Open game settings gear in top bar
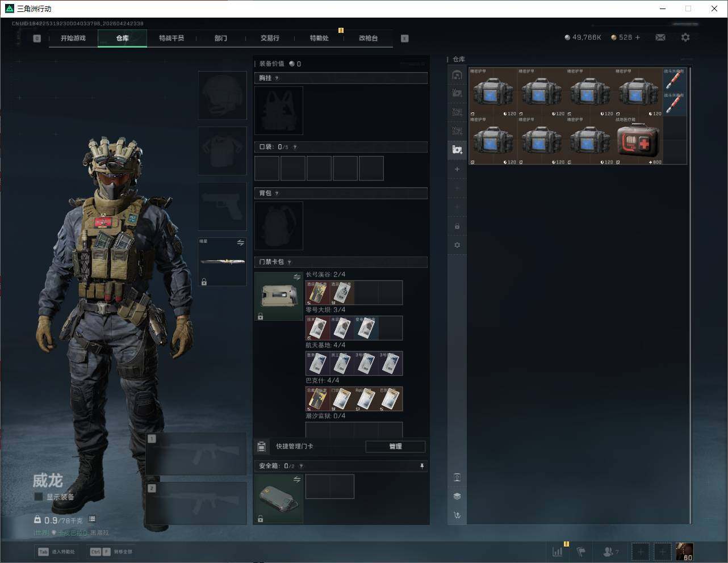 [x=685, y=37]
